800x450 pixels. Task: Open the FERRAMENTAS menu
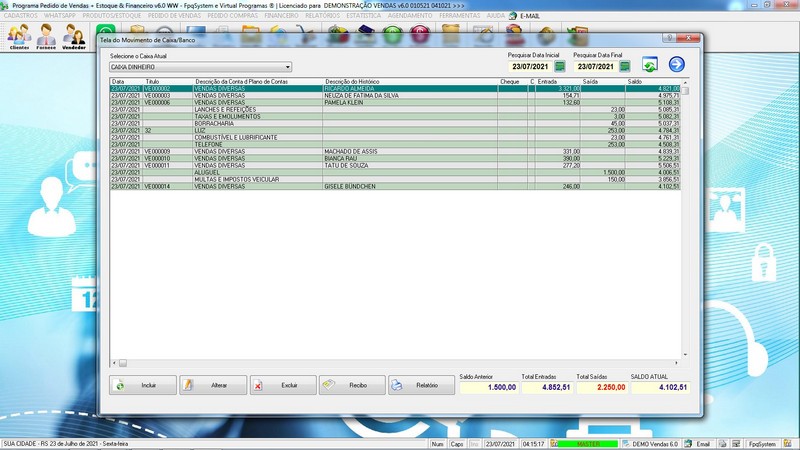click(x=460, y=16)
